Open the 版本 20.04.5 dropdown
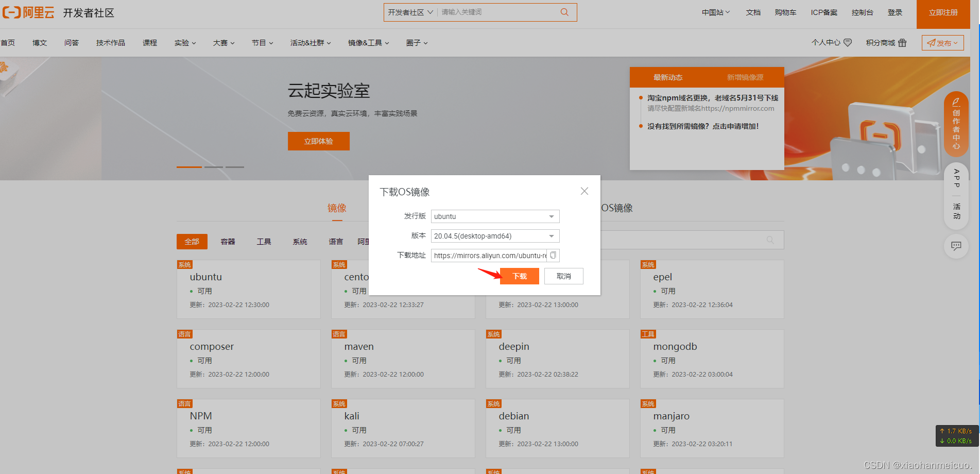This screenshot has width=980, height=474. coord(495,236)
